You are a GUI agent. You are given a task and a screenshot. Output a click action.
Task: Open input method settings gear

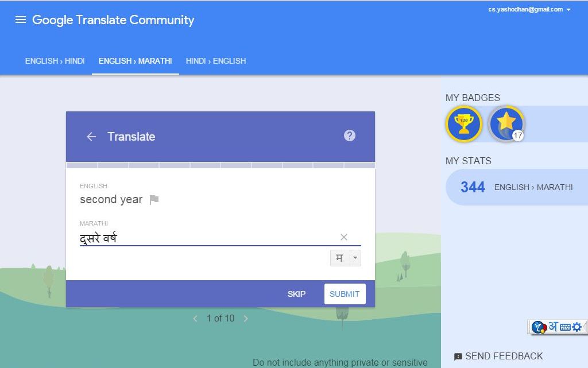pos(577,327)
